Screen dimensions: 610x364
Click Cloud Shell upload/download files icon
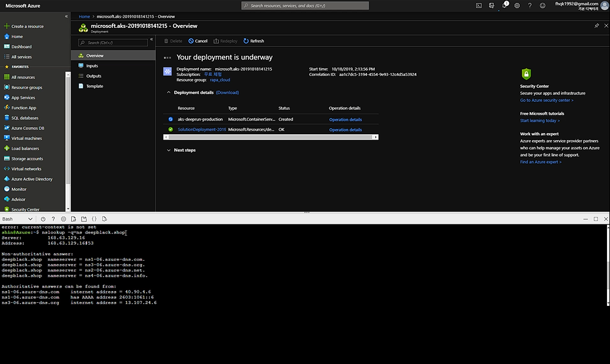[74, 219]
